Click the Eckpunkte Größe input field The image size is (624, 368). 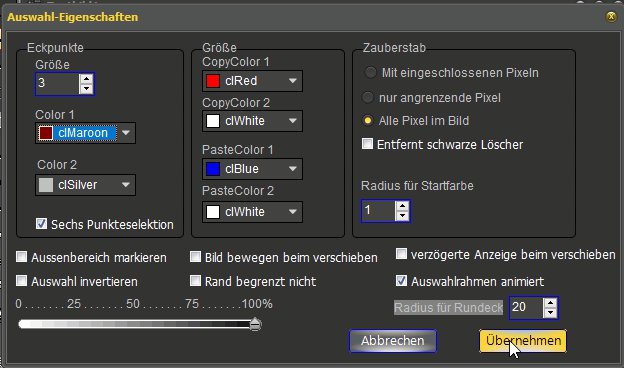pos(58,84)
